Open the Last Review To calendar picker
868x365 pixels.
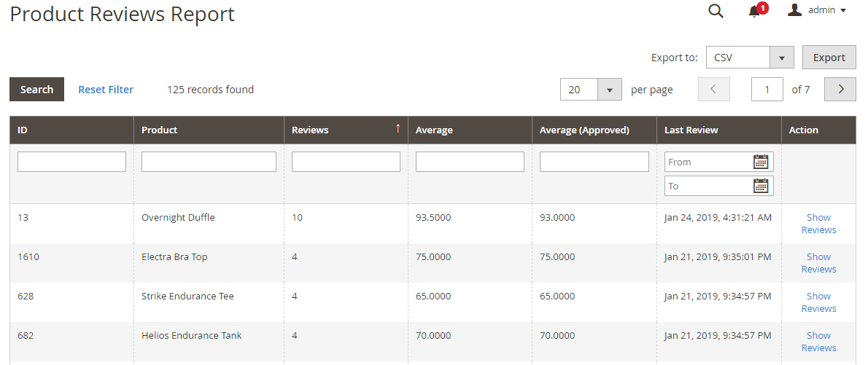761,186
